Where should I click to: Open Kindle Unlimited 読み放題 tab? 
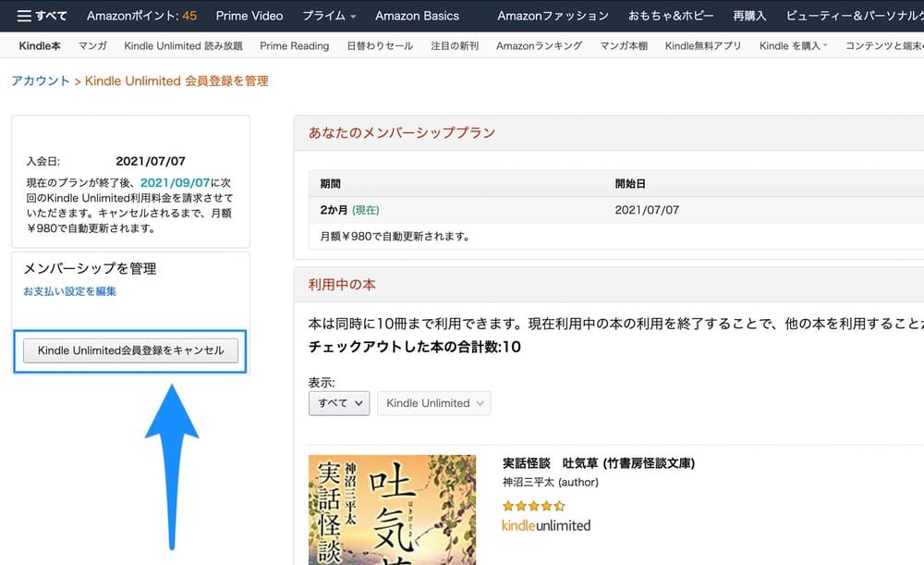[183, 45]
